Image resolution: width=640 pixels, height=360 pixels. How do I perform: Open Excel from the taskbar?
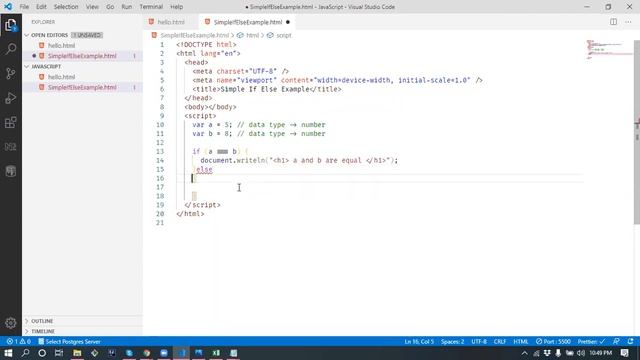pos(216,353)
